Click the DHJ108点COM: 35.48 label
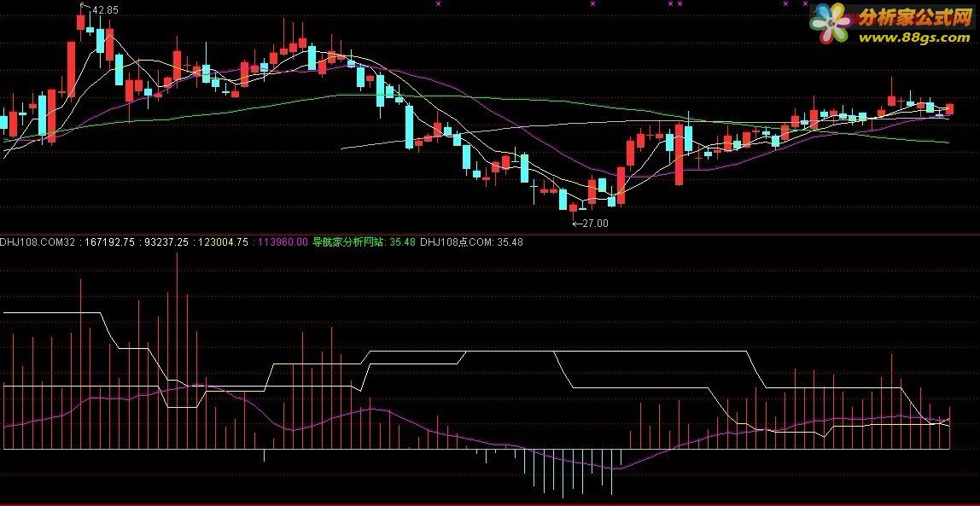The image size is (980, 506). pyautogui.click(x=472, y=242)
